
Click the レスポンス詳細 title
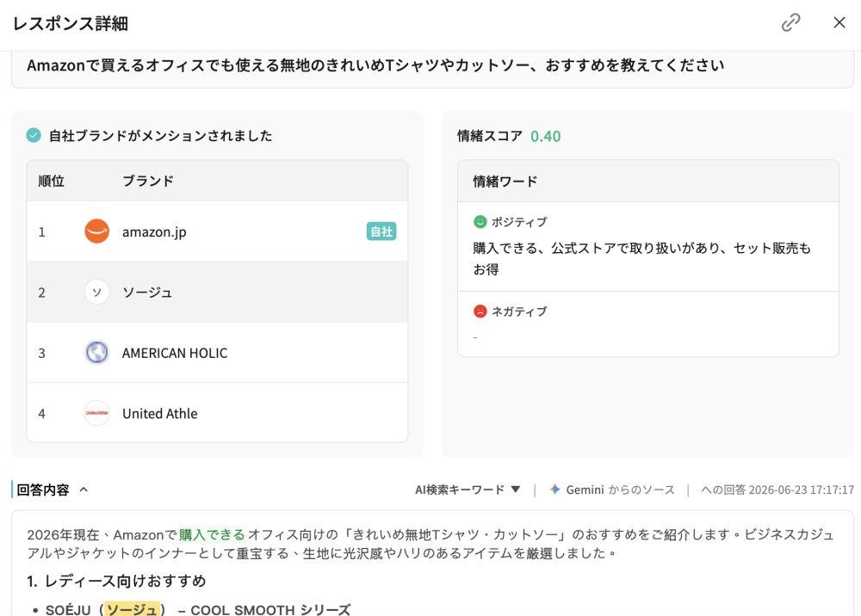coord(71,23)
